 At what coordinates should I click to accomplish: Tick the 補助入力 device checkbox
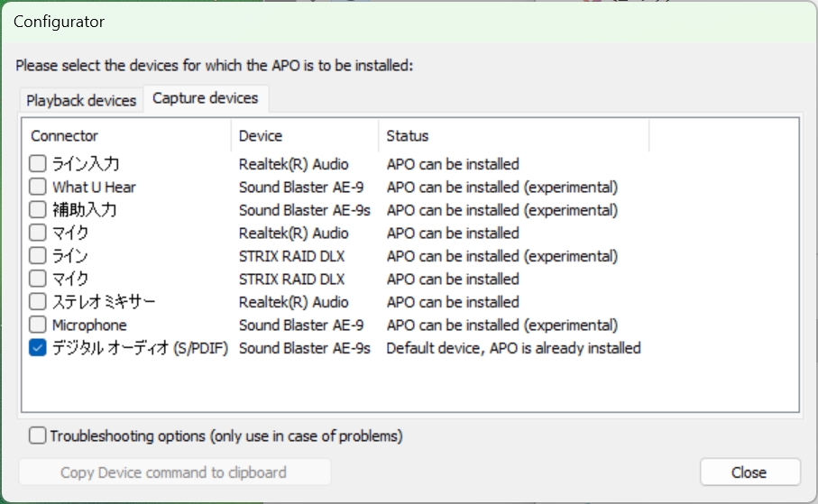[37, 210]
